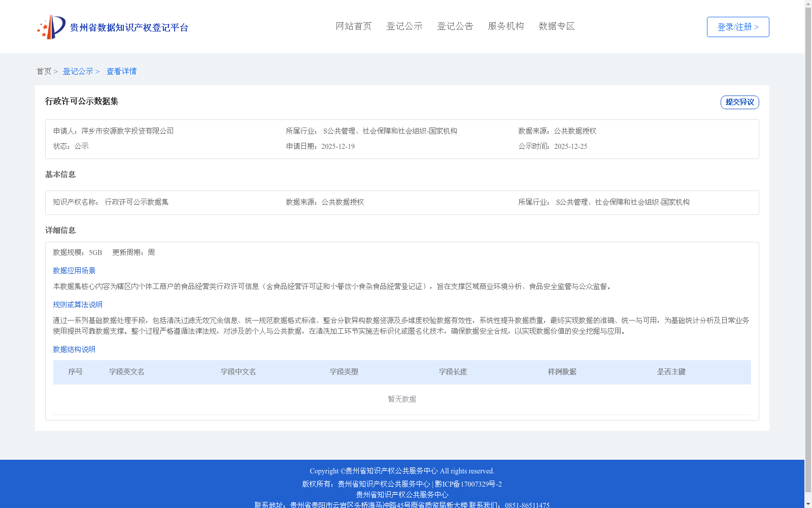Viewport: 812px width, 508px height.
Task: Click the 查看详情 breadcrumb
Action: [121, 71]
